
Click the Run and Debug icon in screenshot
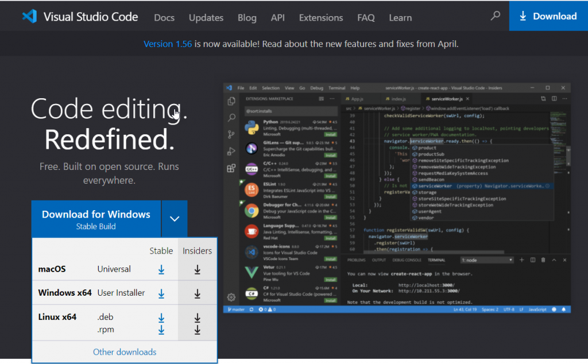click(x=231, y=152)
